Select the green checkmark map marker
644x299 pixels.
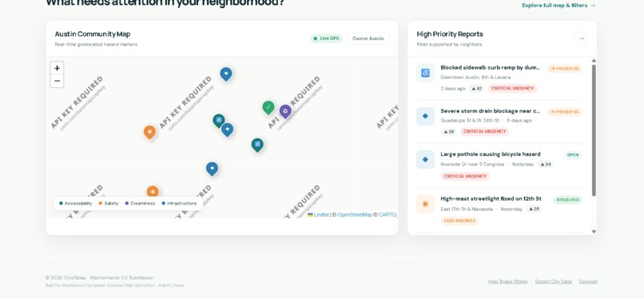click(x=268, y=108)
